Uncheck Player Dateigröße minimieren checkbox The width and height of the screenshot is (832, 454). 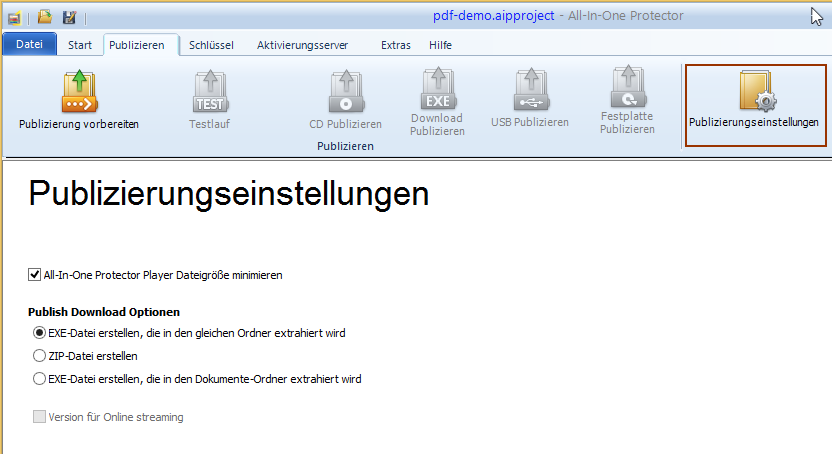36,274
